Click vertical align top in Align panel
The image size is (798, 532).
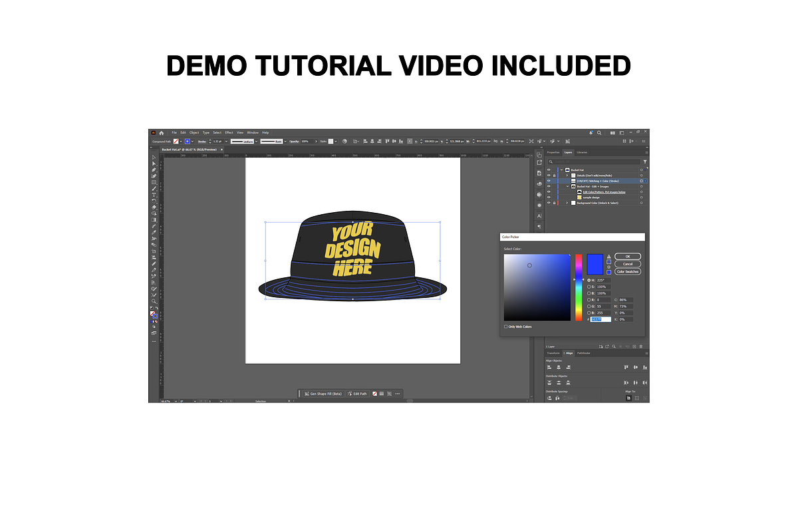pyautogui.click(x=626, y=367)
